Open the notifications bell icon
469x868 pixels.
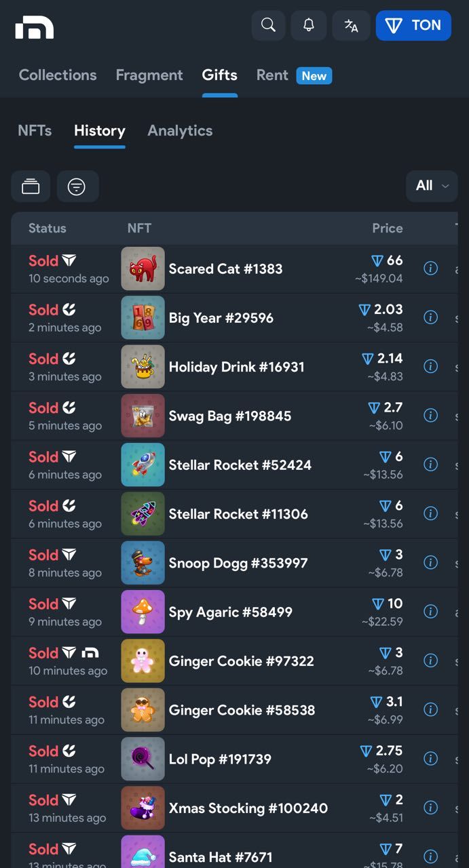[308, 25]
